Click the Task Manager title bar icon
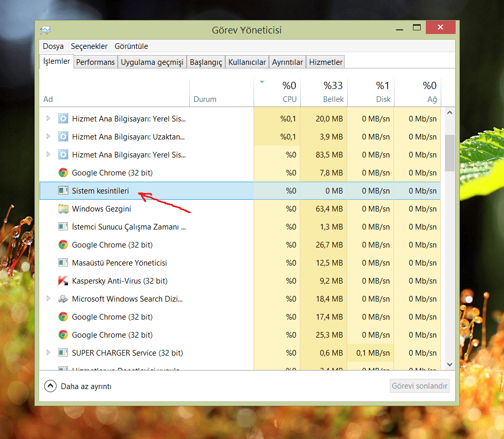Viewport: 504px width, 439px height. pos(45,30)
